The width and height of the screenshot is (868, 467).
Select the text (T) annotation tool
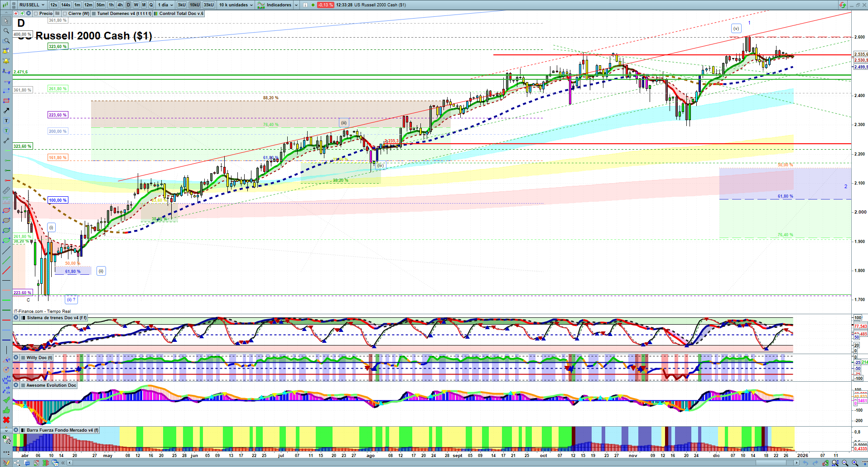(6, 121)
